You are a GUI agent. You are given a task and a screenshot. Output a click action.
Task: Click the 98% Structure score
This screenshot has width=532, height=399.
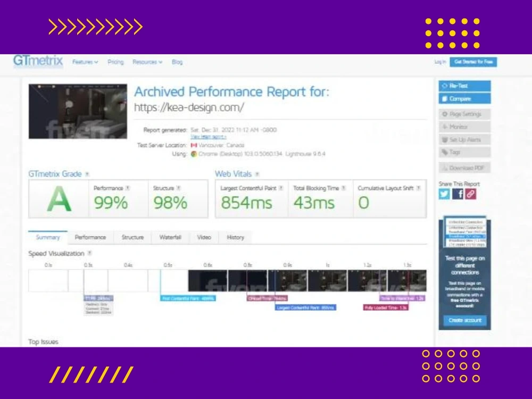170,203
